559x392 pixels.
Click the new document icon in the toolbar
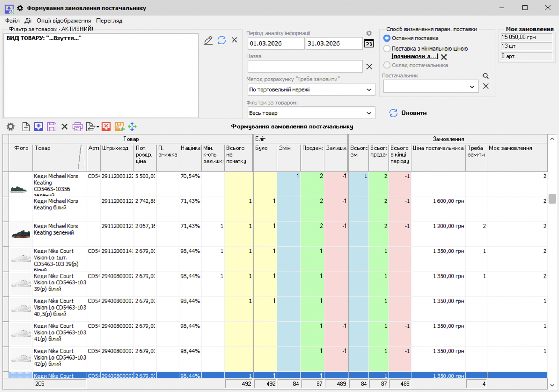click(x=26, y=127)
